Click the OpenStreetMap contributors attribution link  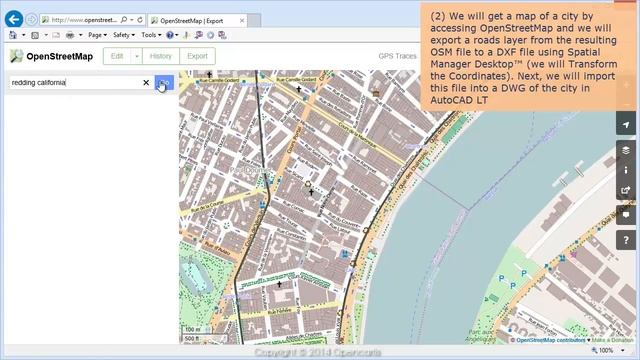551,340
